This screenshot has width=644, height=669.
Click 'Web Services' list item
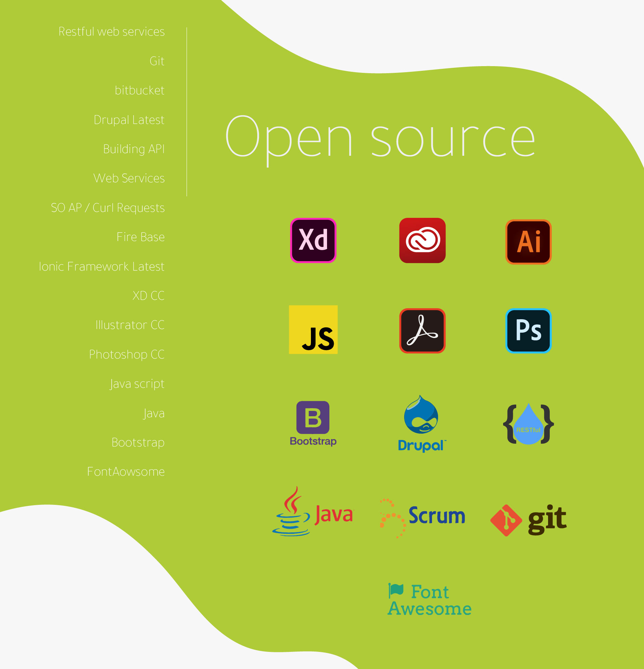click(x=129, y=178)
